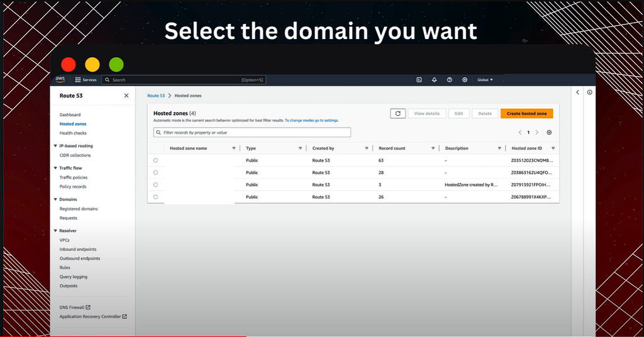Open Hosted zones in sidebar
Viewport: 644px width, 337px height.
73,124
